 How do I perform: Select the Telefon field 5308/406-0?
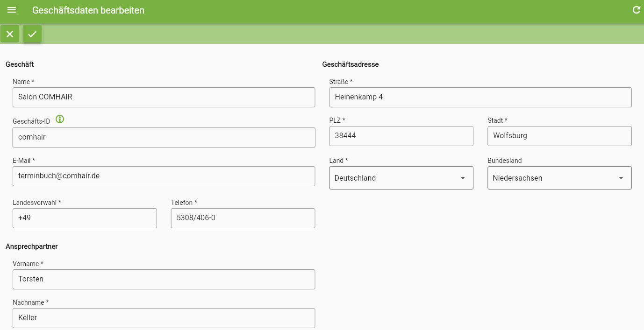click(x=243, y=218)
